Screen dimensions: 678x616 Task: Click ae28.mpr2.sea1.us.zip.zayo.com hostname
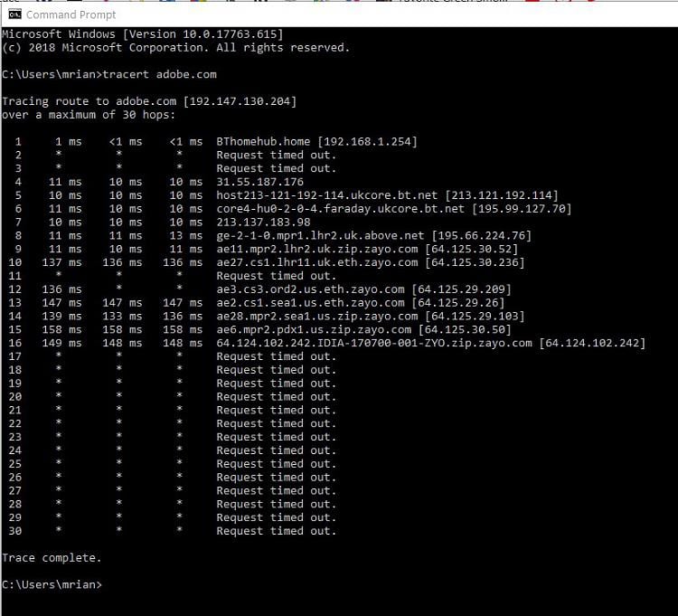(317, 316)
